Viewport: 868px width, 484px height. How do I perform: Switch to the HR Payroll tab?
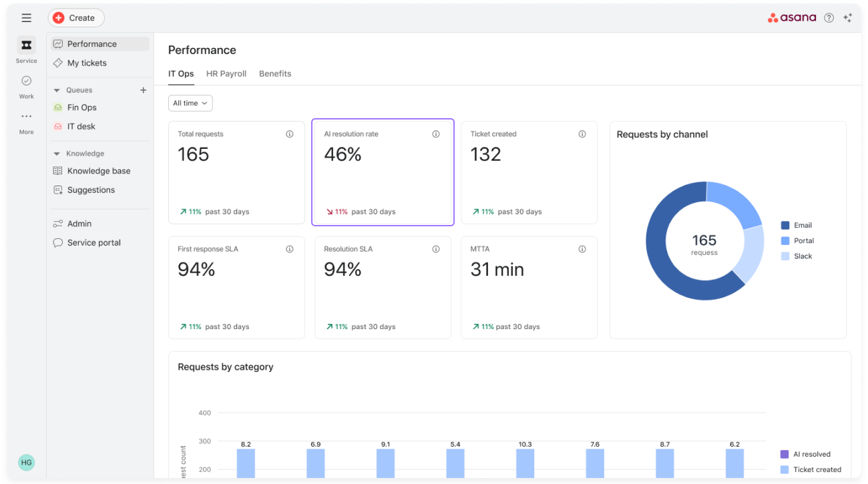tap(226, 74)
